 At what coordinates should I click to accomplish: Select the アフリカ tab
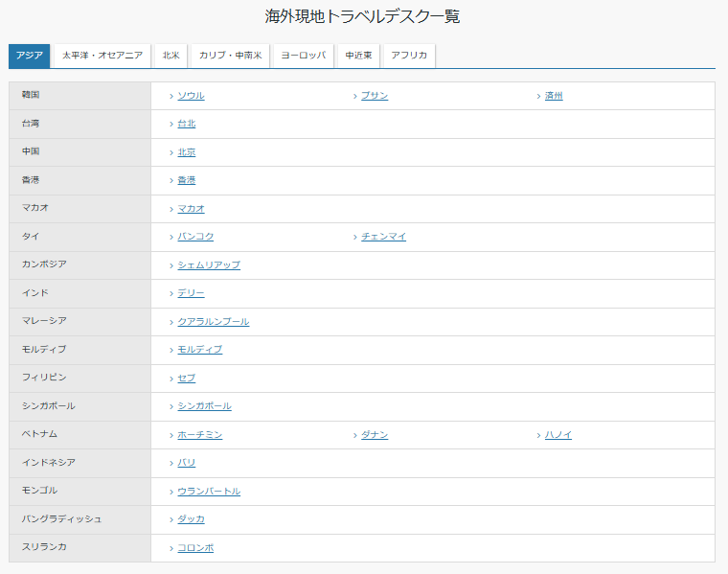pyautogui.click(x=409, y=56)
